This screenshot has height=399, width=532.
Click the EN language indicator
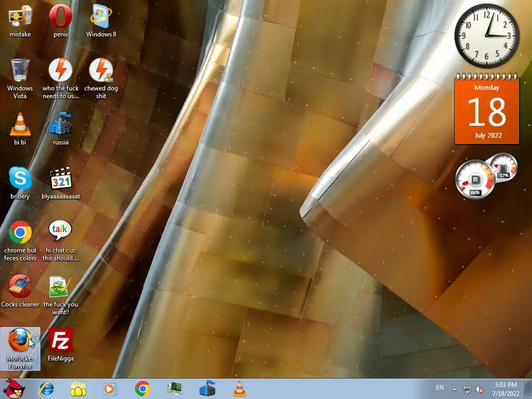coord(440,388)
